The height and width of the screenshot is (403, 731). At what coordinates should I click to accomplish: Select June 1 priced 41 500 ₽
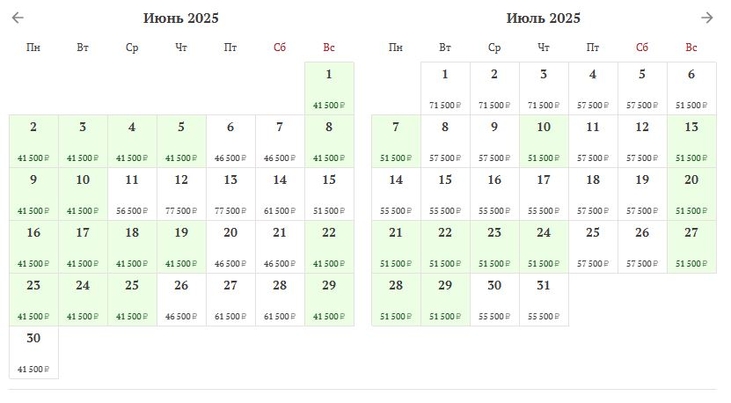pyautogui.click(x=329, y=89)
